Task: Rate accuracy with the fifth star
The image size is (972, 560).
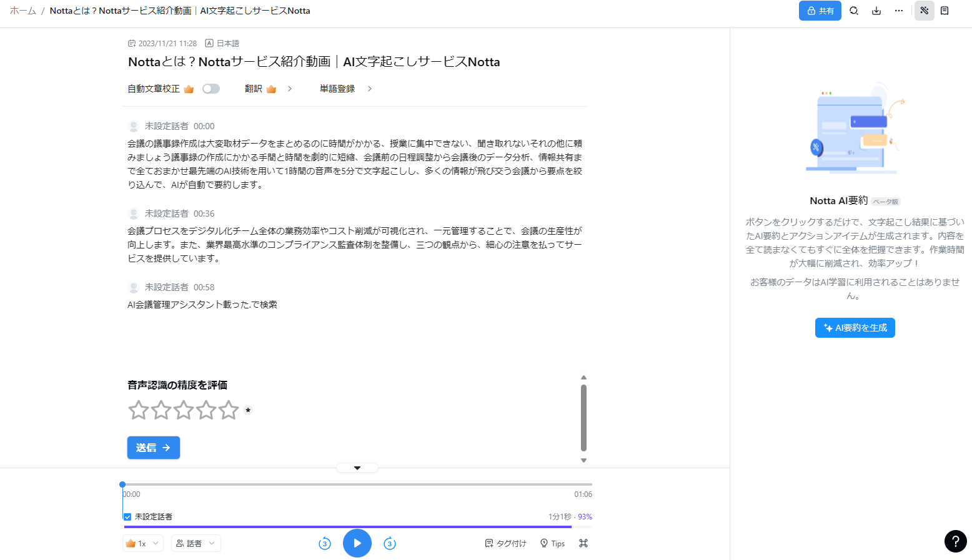Action: tap(229, 410)
